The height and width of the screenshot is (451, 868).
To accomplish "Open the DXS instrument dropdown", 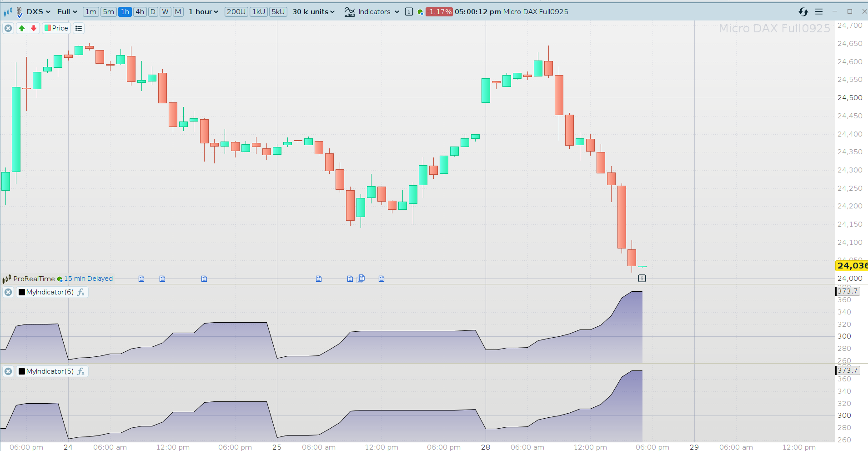I will [x=38, y=12].
